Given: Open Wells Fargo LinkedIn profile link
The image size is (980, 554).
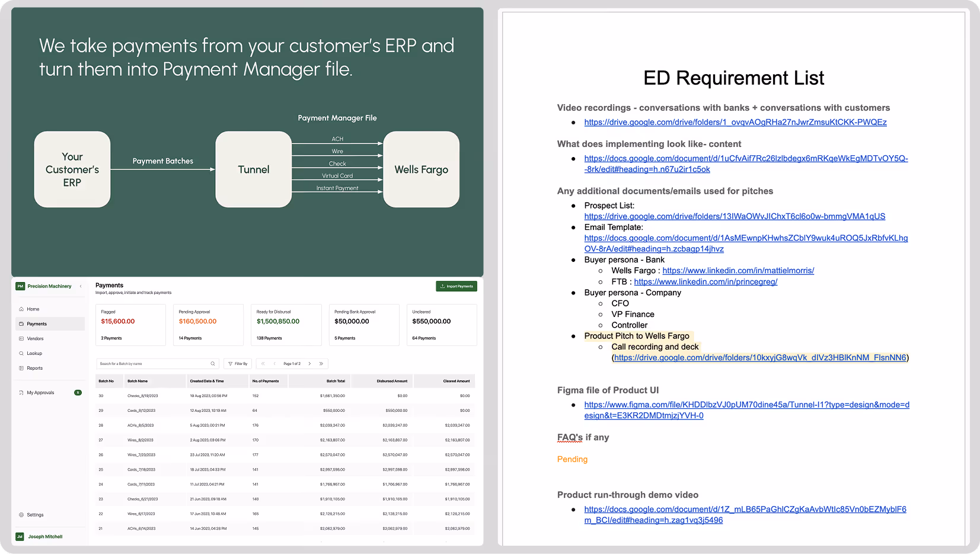Looking at the screenshot, I should coord(738,270).
